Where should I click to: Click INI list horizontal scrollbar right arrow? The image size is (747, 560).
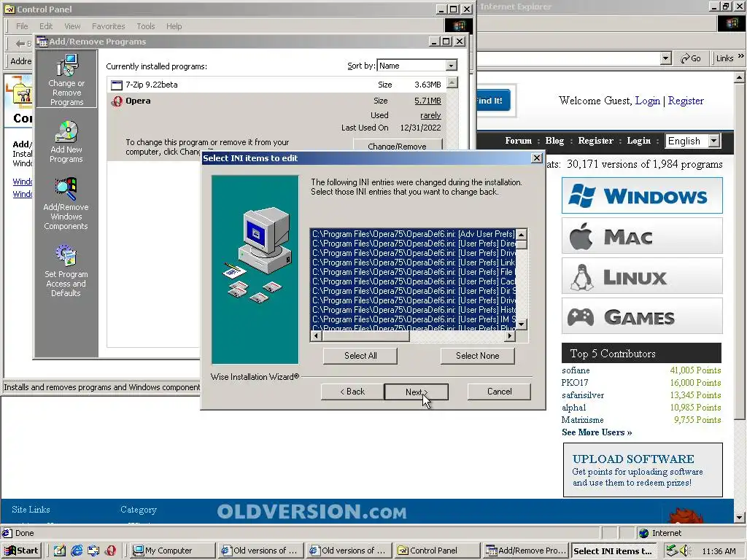510,335
